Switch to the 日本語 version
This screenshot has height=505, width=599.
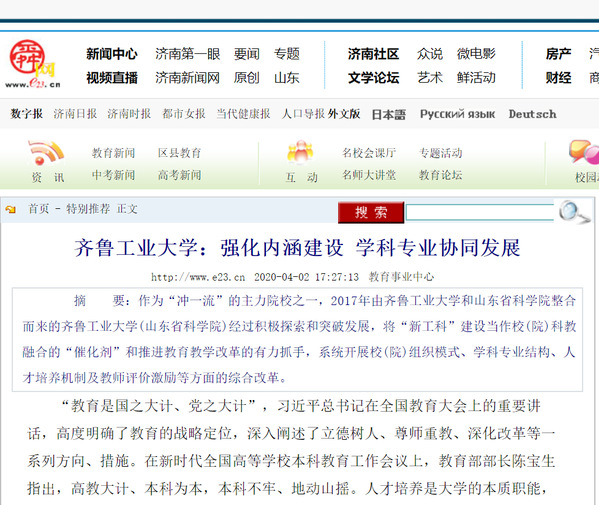[389, 114]
